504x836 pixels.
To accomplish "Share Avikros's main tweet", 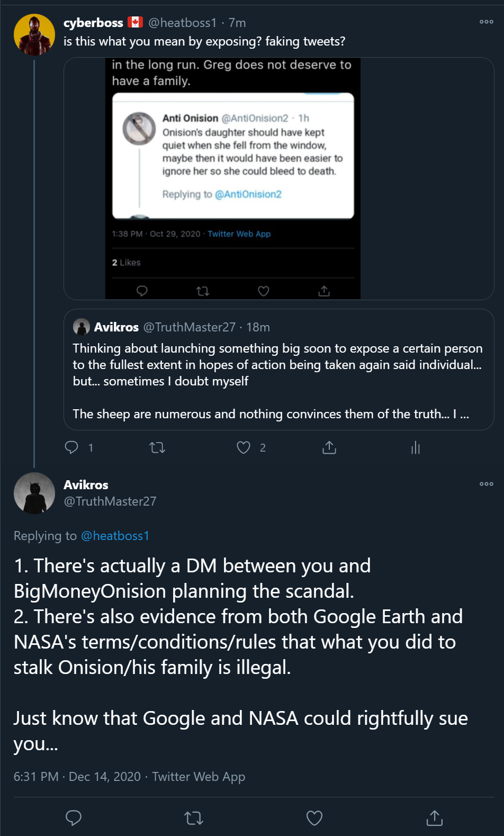I will [x=435, y=818].
